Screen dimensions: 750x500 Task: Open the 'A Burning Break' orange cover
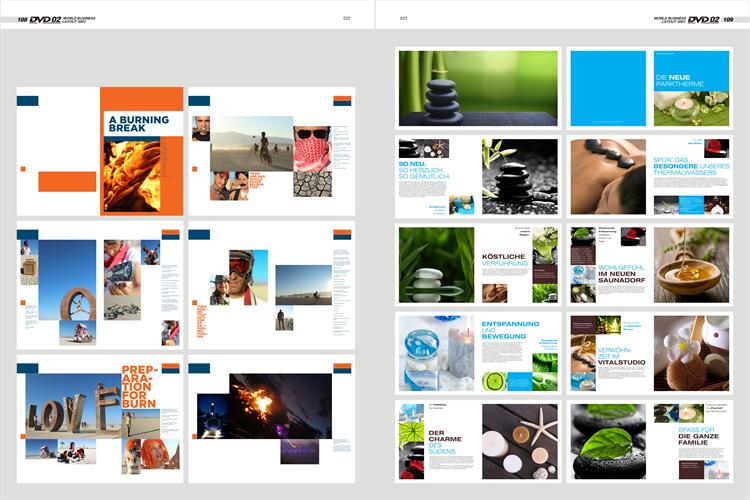tap(142, 150)
